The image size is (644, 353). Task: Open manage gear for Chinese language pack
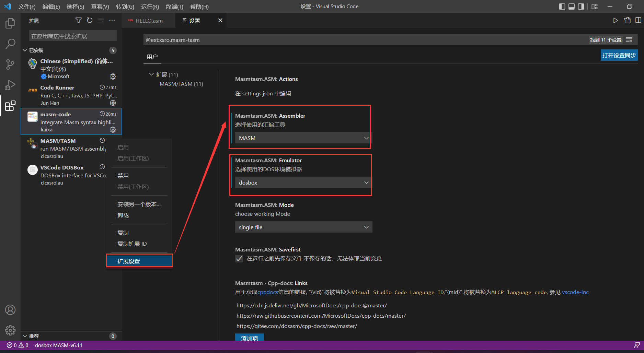pos(113,77)
